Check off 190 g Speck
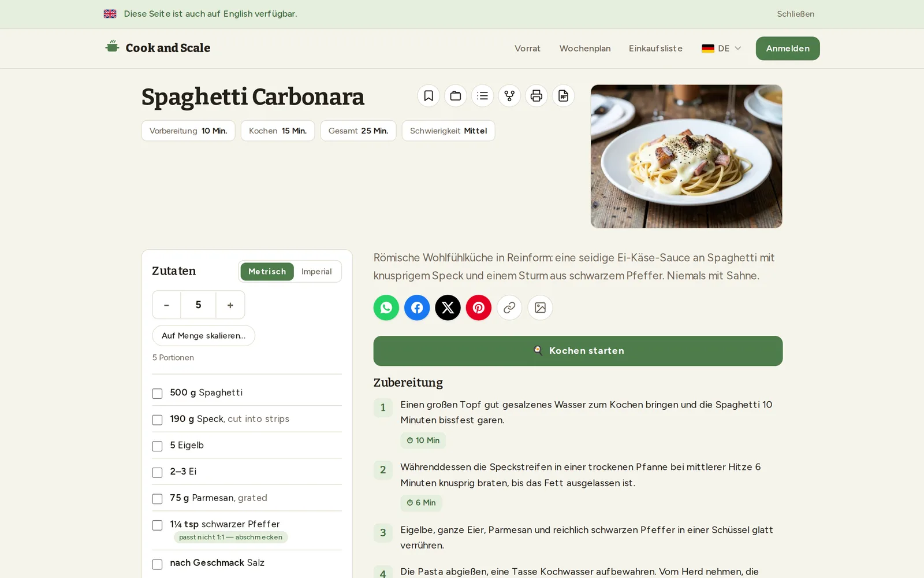 coord(157,420)
